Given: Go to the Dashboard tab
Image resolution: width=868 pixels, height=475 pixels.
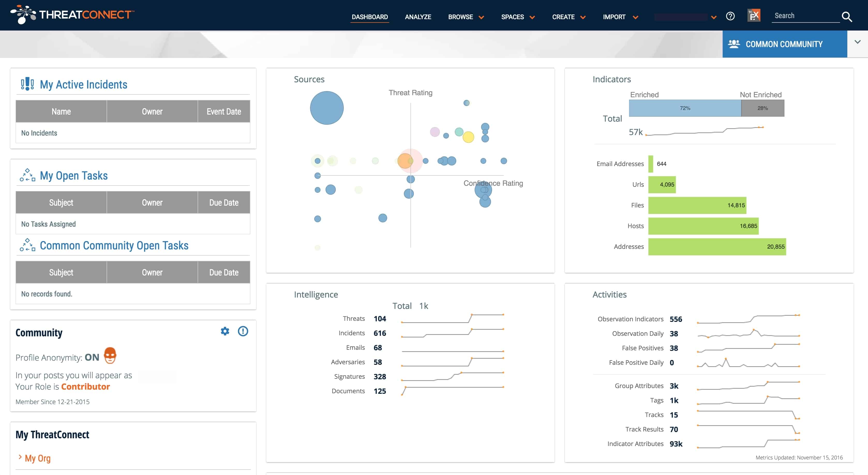Looking at the screenshot, I should 369,17.
